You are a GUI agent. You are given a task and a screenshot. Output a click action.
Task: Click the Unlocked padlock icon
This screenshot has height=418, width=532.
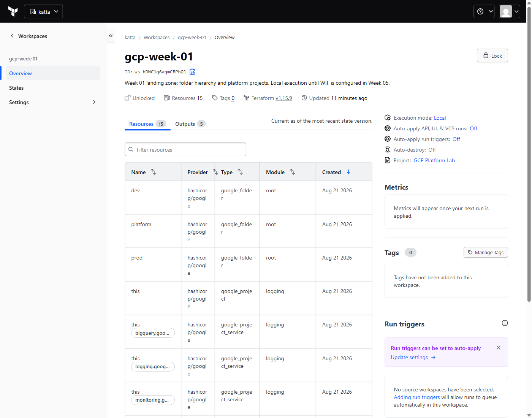point(128,98)
